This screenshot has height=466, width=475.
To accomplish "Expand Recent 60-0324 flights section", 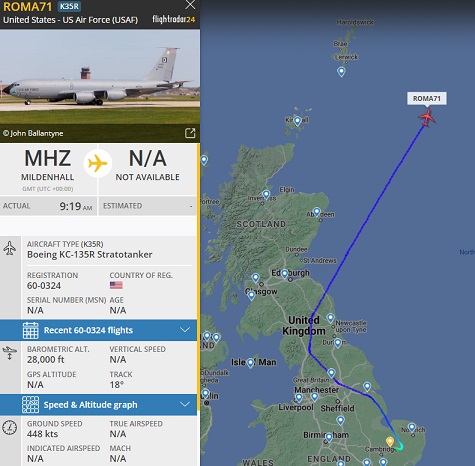I will (x=98, y=330).
